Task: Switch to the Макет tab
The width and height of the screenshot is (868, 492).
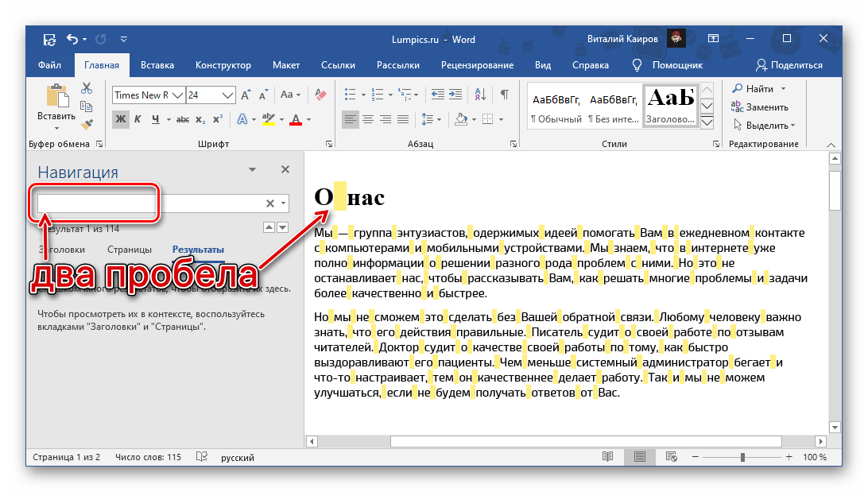Action: coord(286,65)
